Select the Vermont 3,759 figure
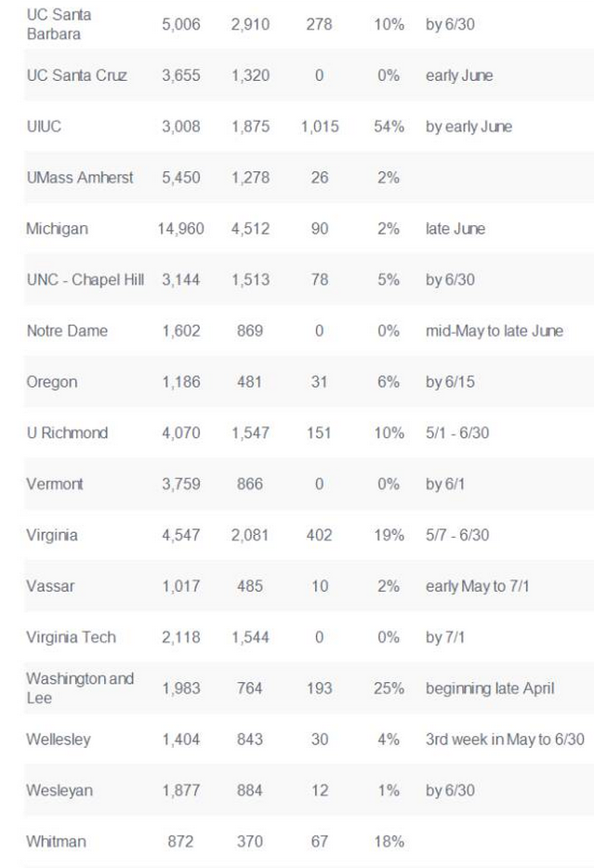594x868 pixels. coord(180,484)
